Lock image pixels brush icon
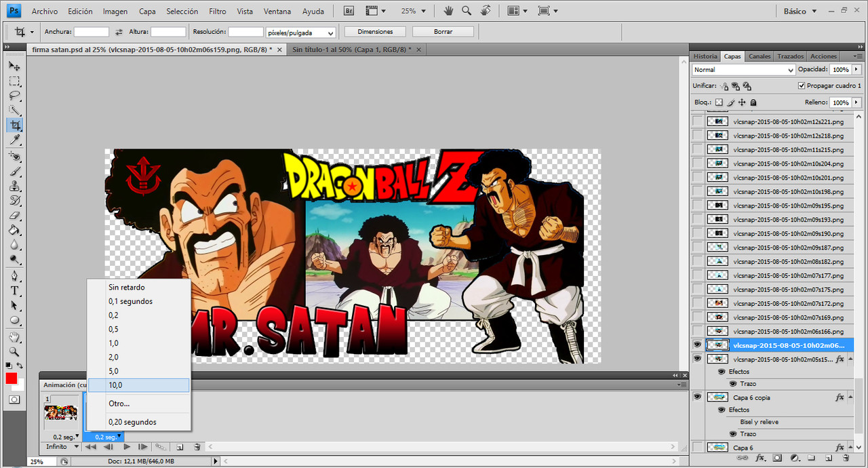Screen dimensions: 868x468 (x=731, y=102)
